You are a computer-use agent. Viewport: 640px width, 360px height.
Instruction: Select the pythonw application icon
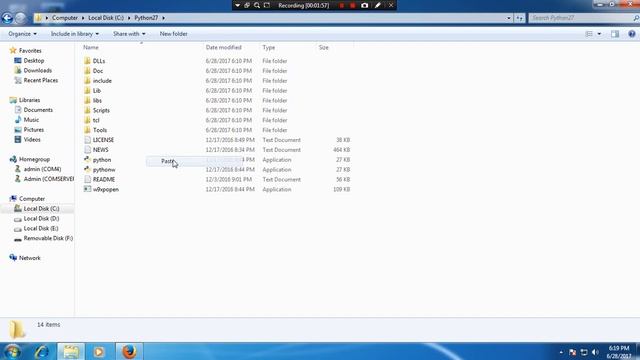(x=87, y=169)
